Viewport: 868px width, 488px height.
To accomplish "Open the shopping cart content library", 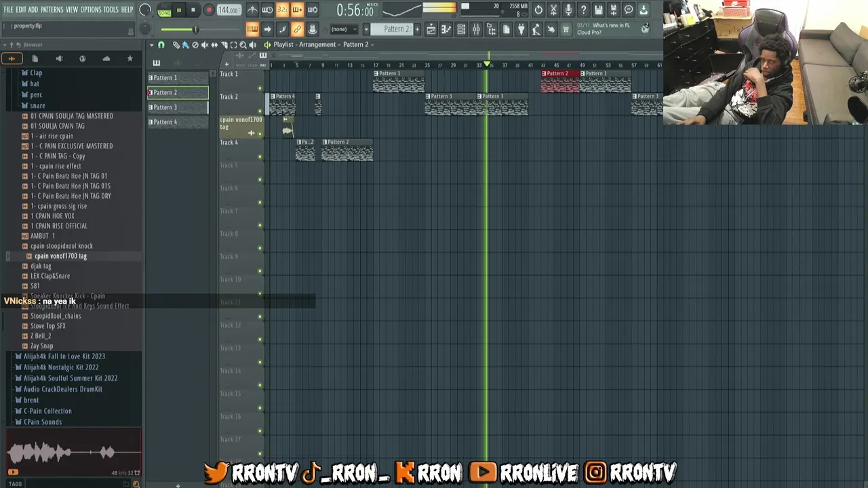I will (566, 29).
